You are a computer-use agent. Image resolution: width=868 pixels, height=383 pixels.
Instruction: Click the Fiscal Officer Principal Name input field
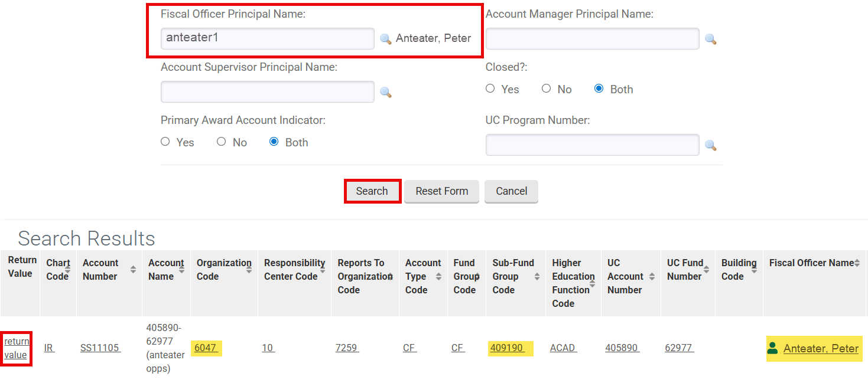(x=267, y=38)
